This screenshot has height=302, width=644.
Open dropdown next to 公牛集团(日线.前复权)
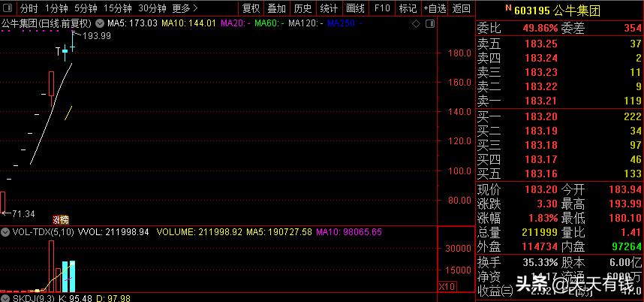[x=98, y=23]
